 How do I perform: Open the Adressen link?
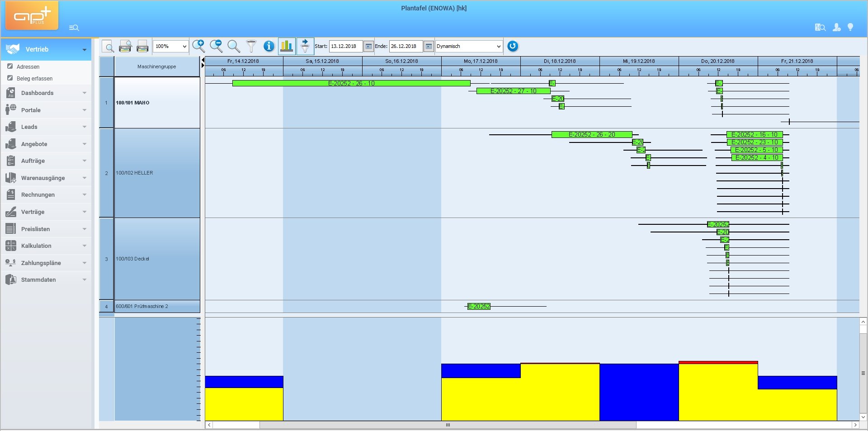(x=28, y=67)
